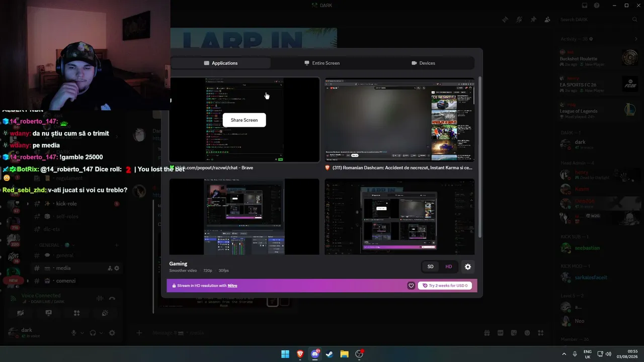Click the Buckshot Roulette game icon

pyautogui.click(x=630, y=58)
